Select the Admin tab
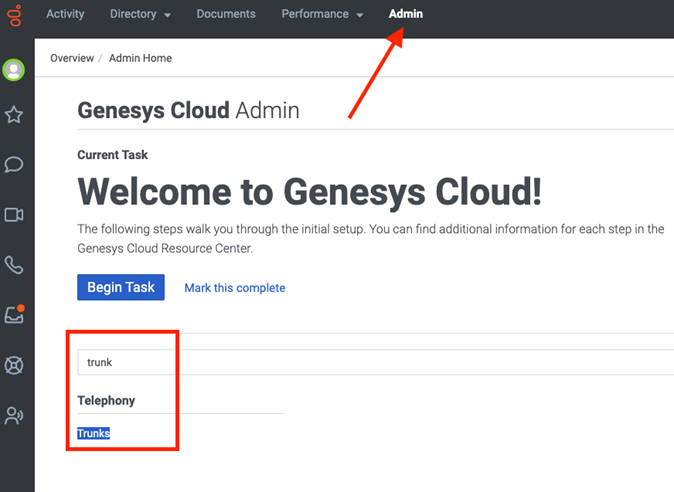 405,15
